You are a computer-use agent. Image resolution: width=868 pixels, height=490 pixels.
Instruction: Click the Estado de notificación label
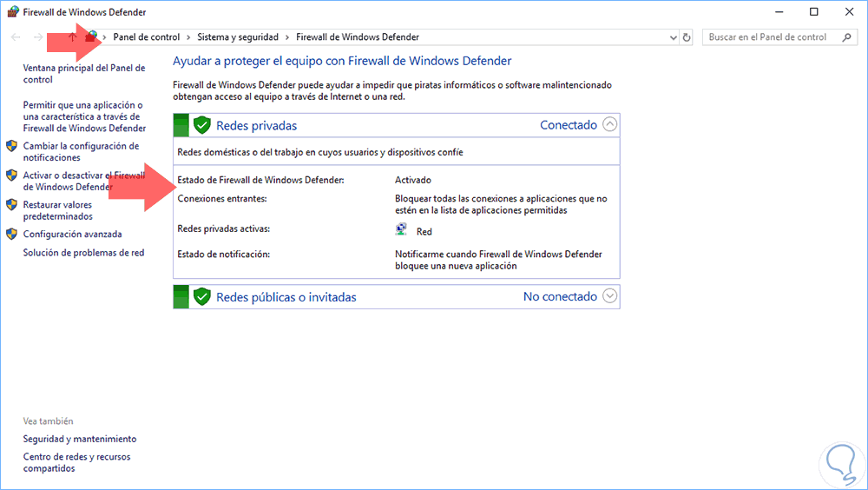point(224,255)
